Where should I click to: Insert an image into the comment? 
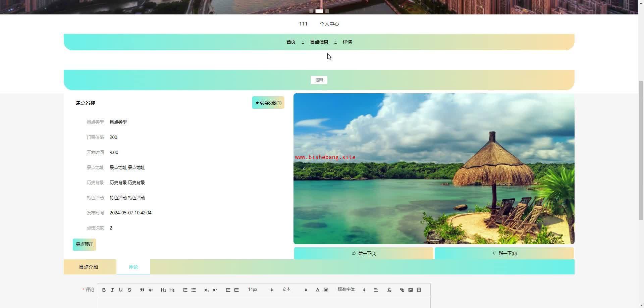point(411,290)
